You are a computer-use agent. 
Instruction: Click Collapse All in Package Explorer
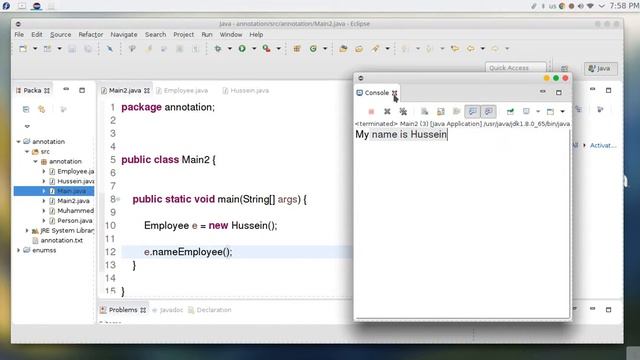(26, 109)
